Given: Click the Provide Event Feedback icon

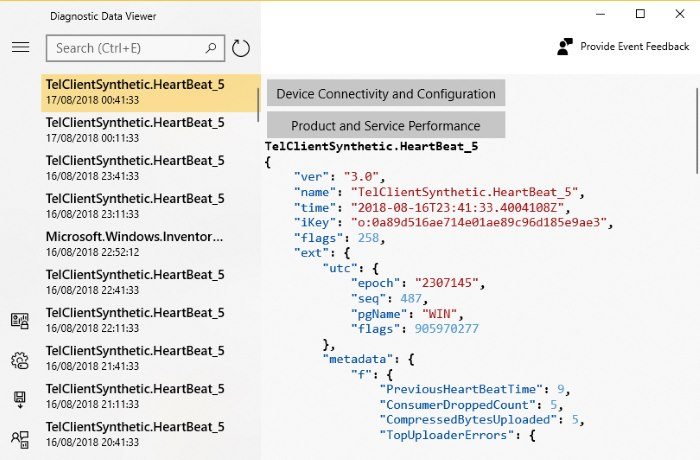Looking at the screenshot, I should [x=566, y=46].
